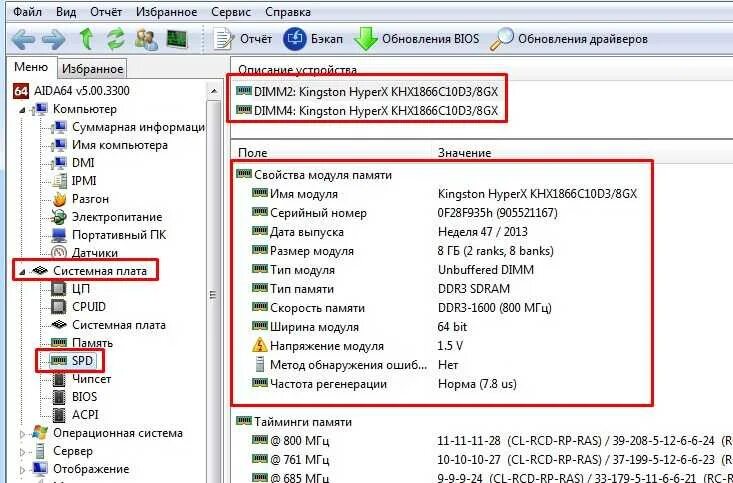Screen dimensions: 733x483
Task: Refresh using the green circular arrows icon
Action: (x=115, y=39)
